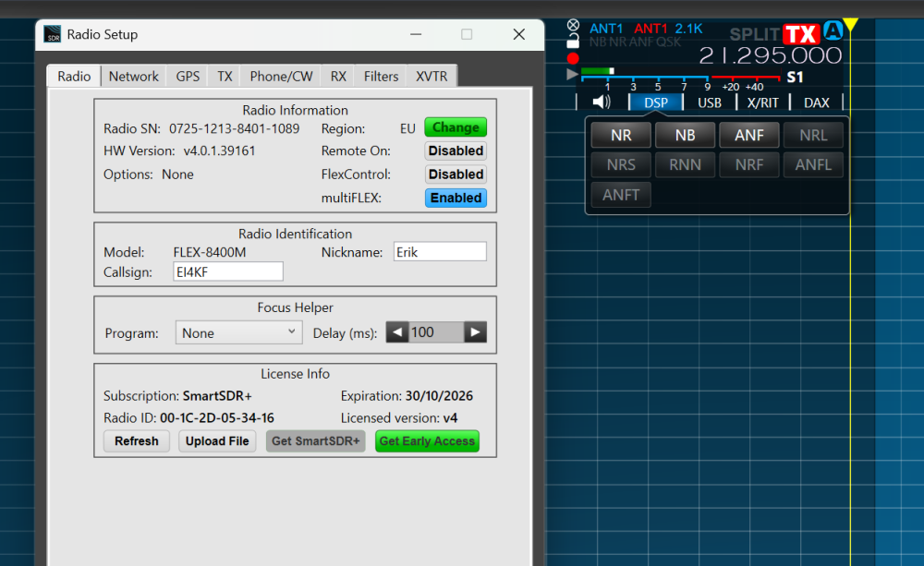924x566 pixels.
Task: Open the X/RIT slice tab
Action: 763,102
